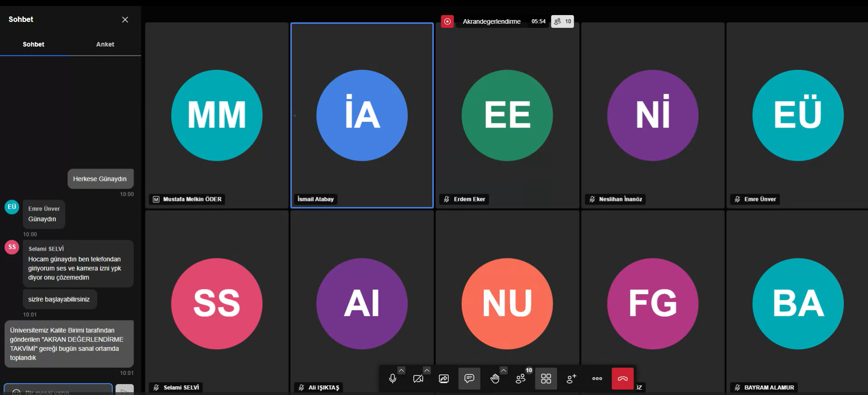
Task: Raise your hand in the meeting
Action: (495, 379)
